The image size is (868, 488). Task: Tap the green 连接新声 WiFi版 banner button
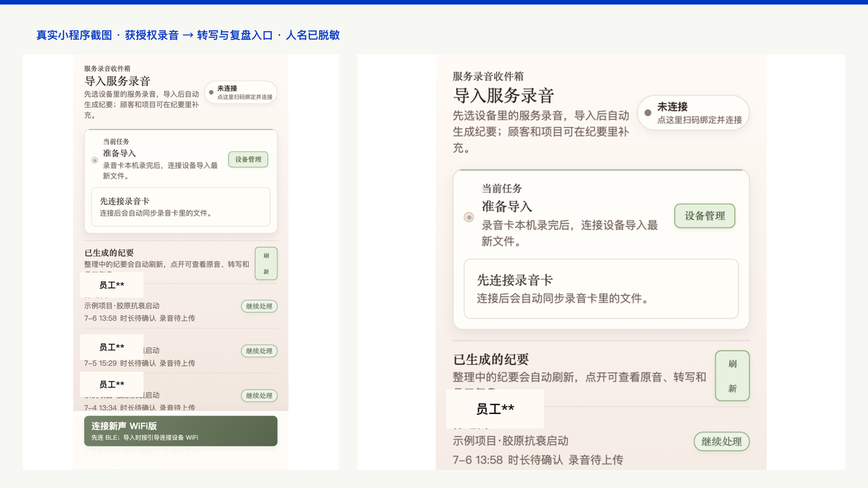pyautogui.click(x=180, y=431)
